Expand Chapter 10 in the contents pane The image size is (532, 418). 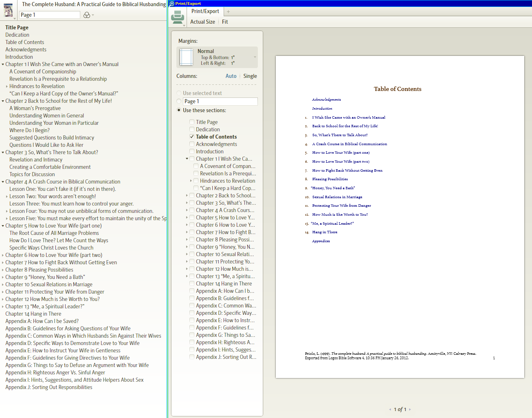(x=3, y=285)
